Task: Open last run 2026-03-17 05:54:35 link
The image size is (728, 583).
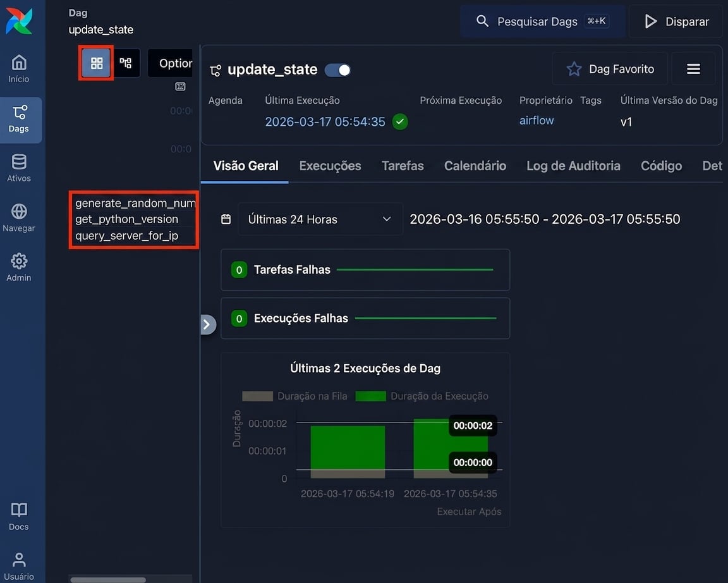Action: [325, 121]
